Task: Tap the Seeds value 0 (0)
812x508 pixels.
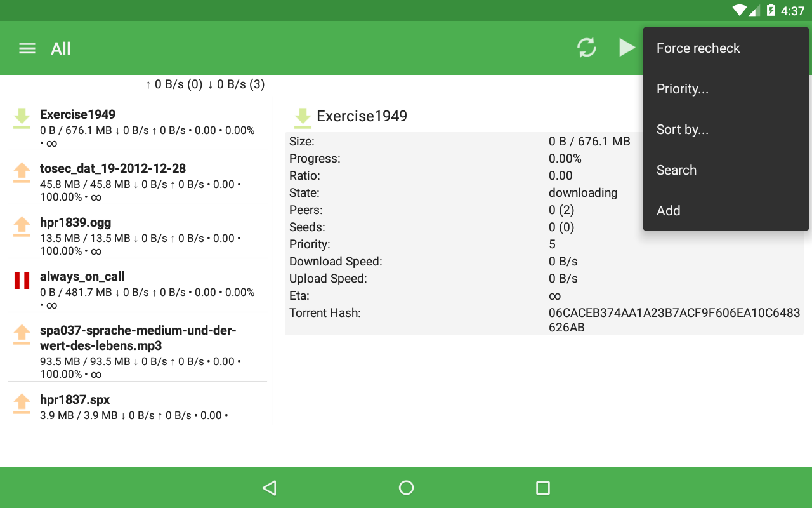Action: 561,227
